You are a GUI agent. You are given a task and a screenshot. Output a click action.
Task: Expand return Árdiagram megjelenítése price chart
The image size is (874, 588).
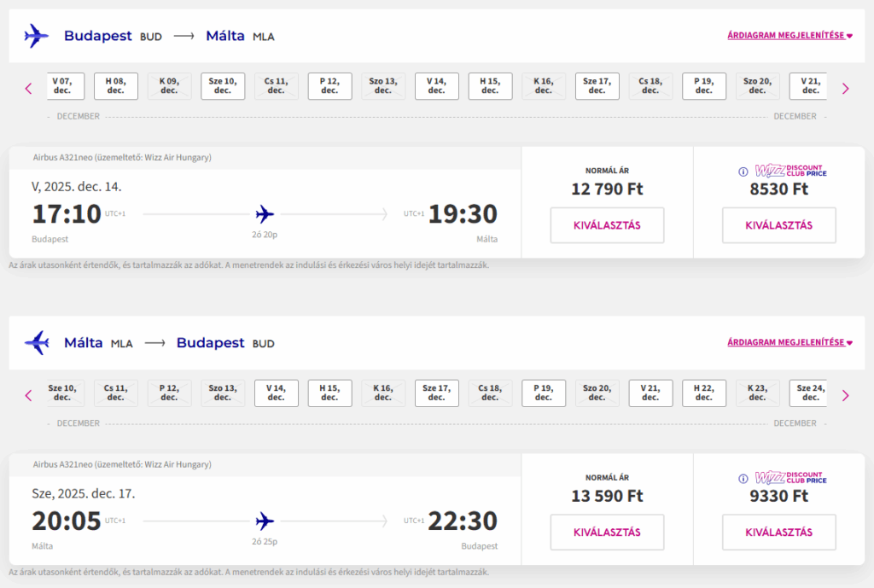click(790, 342)
